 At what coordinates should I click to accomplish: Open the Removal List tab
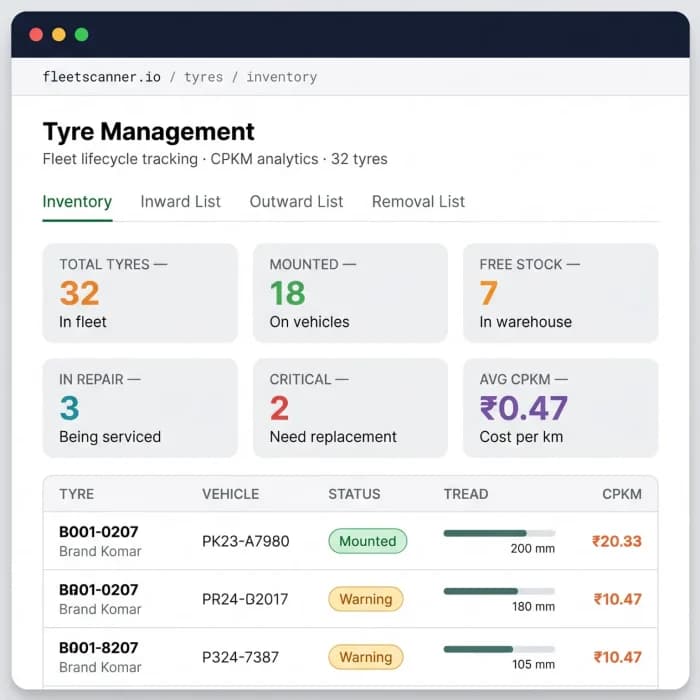coord(418,202)
